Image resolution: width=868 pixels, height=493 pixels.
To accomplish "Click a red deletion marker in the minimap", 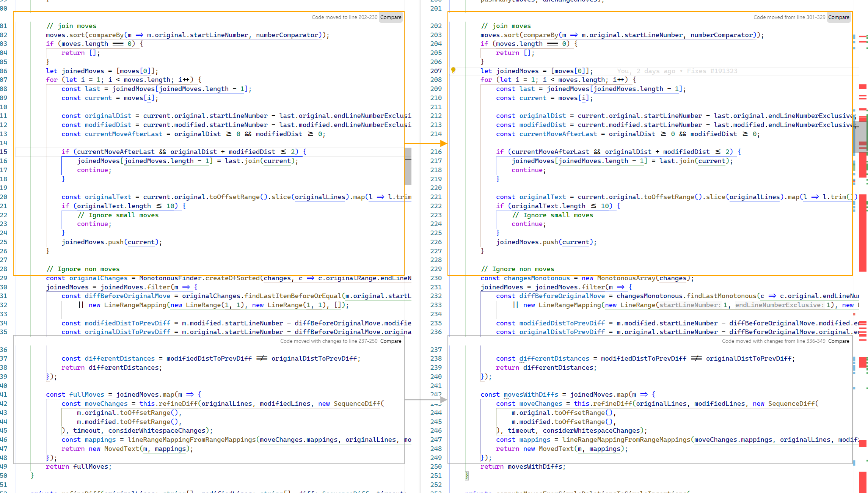I will [x=862, y=86].
